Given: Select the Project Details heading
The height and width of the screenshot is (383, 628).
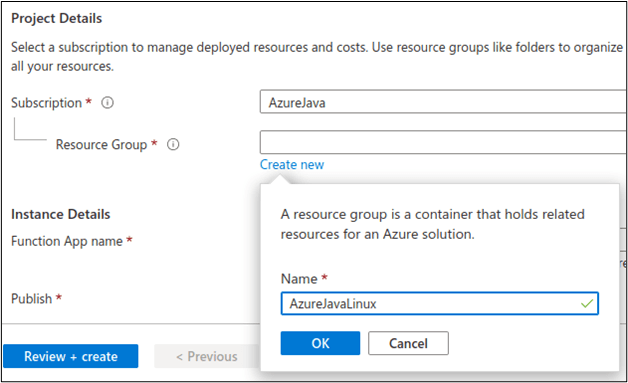Looking at the screenshot, I should [x=56, y=18].
